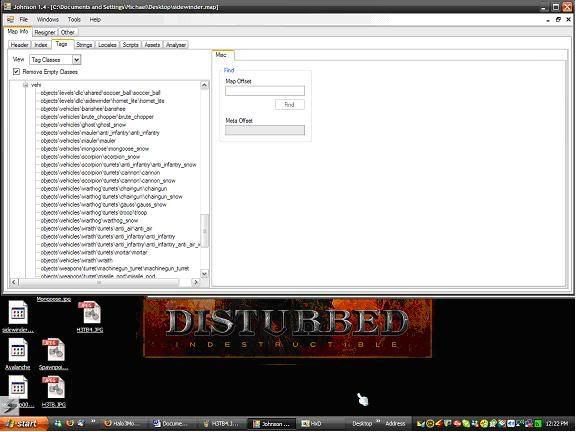
Task: Open the Help menu
Action: (x=95, y=19)
